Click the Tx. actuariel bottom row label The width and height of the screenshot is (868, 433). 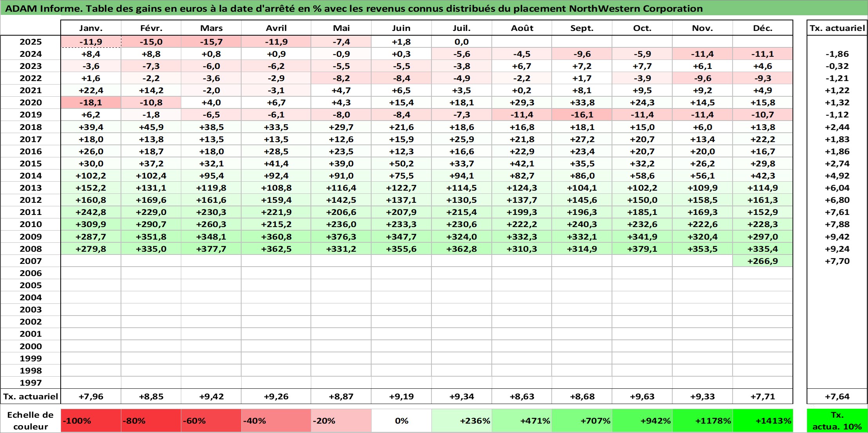tap(31, 397)
